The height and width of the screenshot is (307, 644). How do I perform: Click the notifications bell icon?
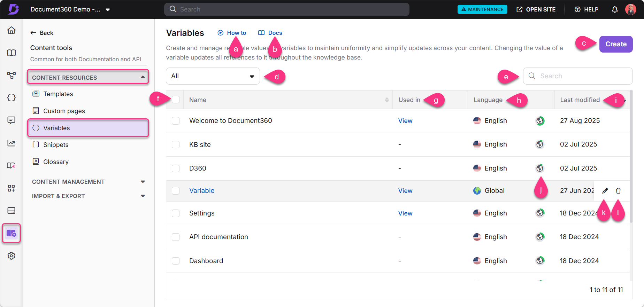coord(615,9)
